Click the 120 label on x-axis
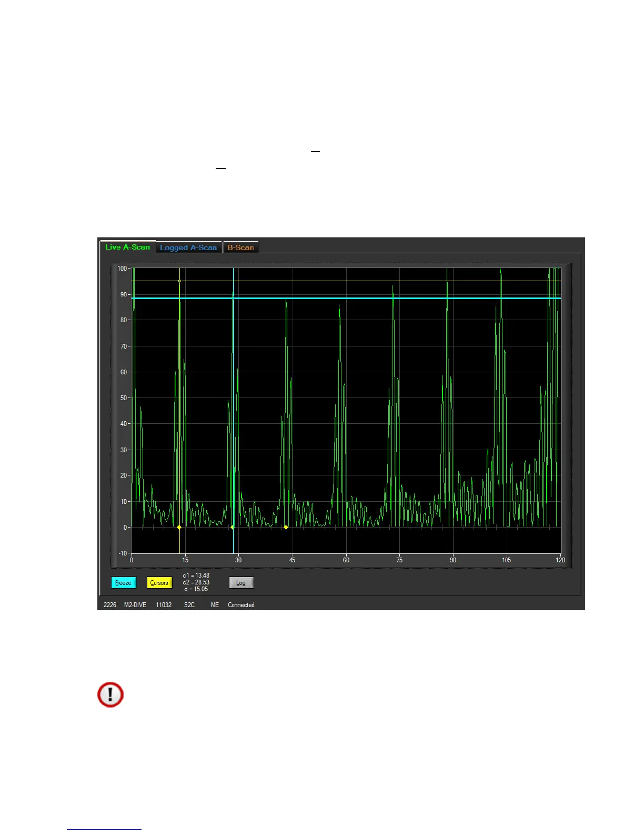 560,560
